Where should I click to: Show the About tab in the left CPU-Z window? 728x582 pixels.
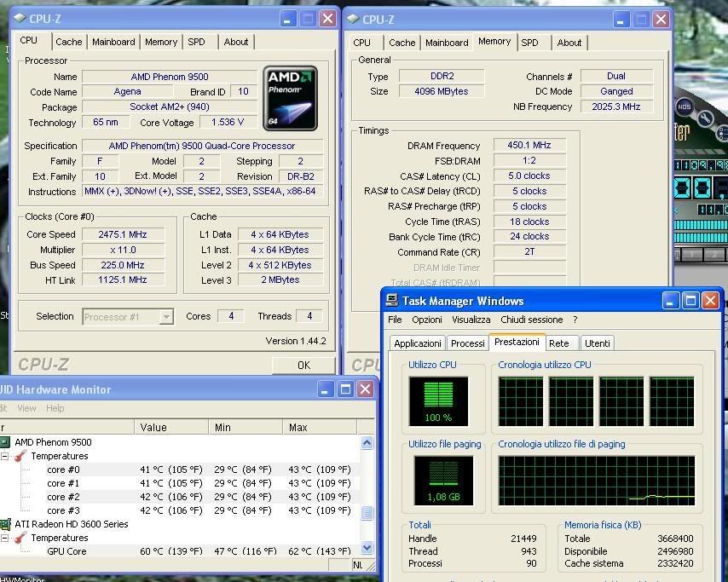point(236,42)
